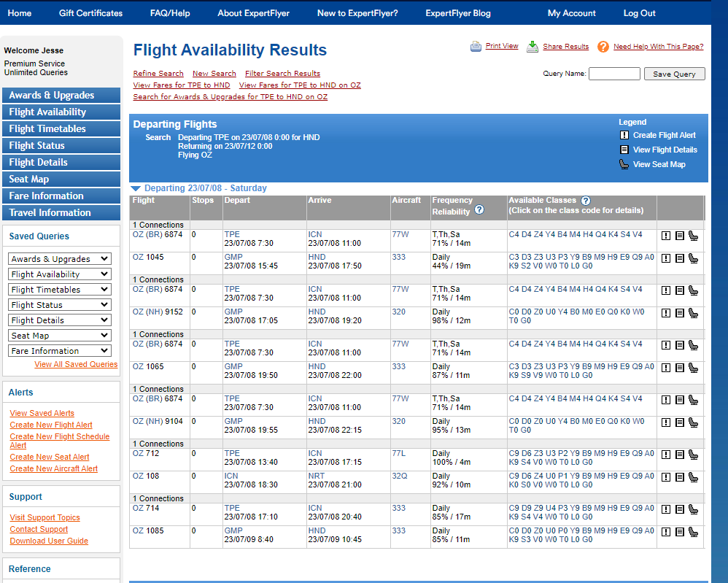Open Frequency Reliability help tooltip icon

479,210
